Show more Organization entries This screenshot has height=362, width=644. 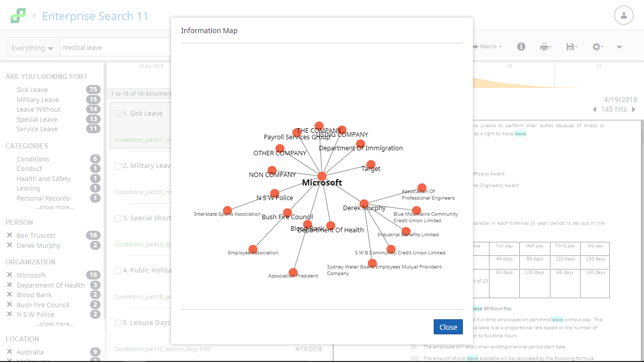[x=54, y=324]
